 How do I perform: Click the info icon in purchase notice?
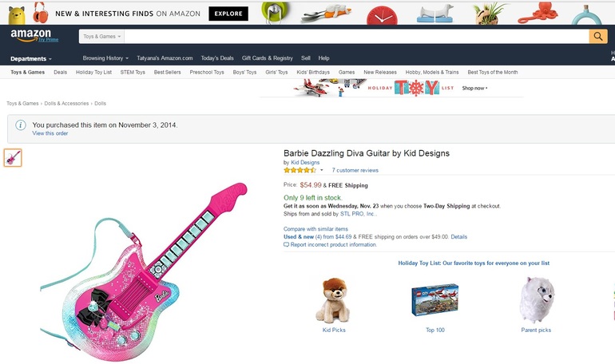point(21,125)
